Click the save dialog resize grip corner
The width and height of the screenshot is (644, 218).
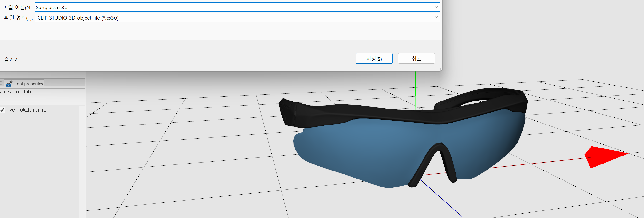[x=440, y=70]
